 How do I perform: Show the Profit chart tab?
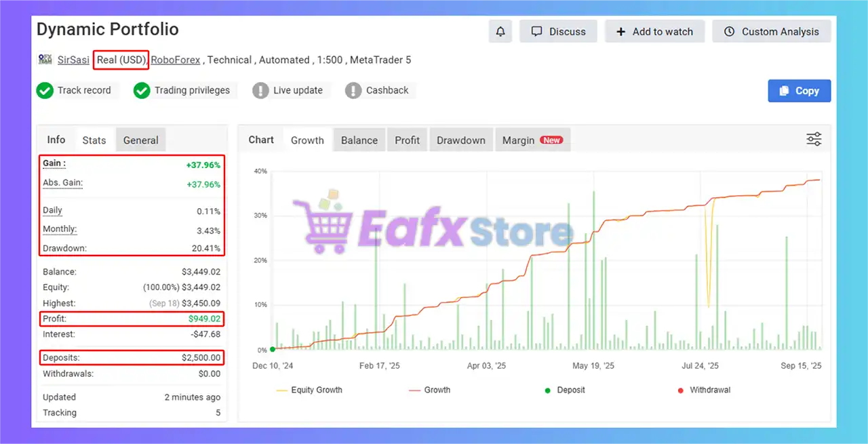click(408, 140)
